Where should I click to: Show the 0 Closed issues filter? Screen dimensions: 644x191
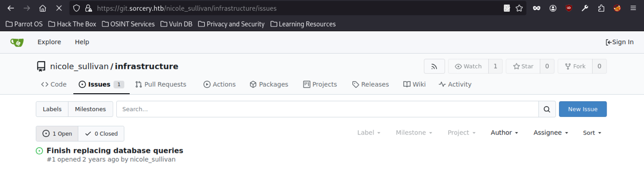(101, 134)
